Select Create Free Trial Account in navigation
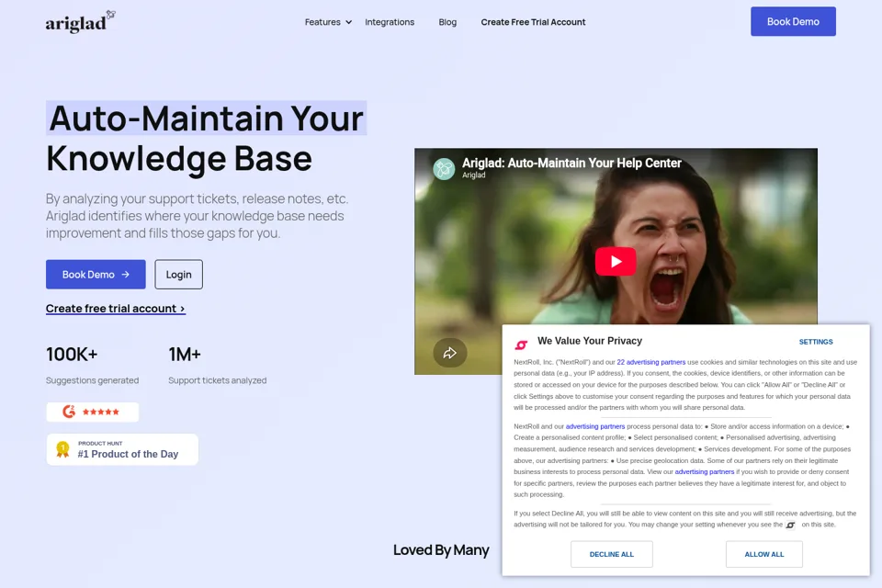The image size is (882, 588). pos(533,22)
